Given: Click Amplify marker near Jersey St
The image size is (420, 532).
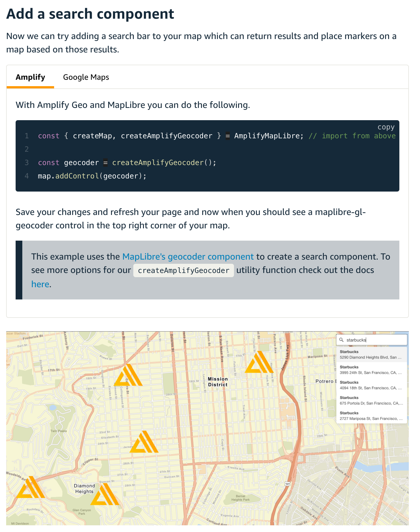Looking at the screenshot, I should pyautogui.click(x=144, y=442).
